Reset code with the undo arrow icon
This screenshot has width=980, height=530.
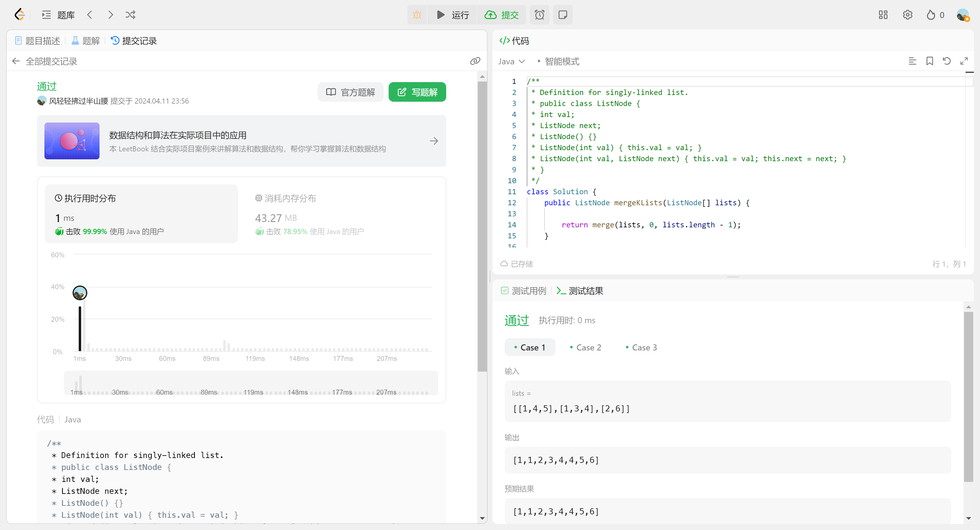click(947, 61)
